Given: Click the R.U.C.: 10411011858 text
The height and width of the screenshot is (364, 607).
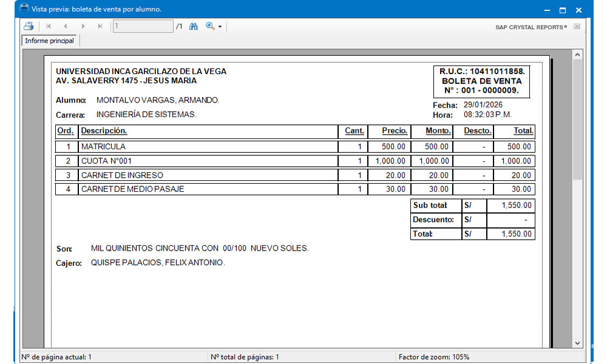Looking at the screenshot, I should pyautogui.click(x=482, y=71).
